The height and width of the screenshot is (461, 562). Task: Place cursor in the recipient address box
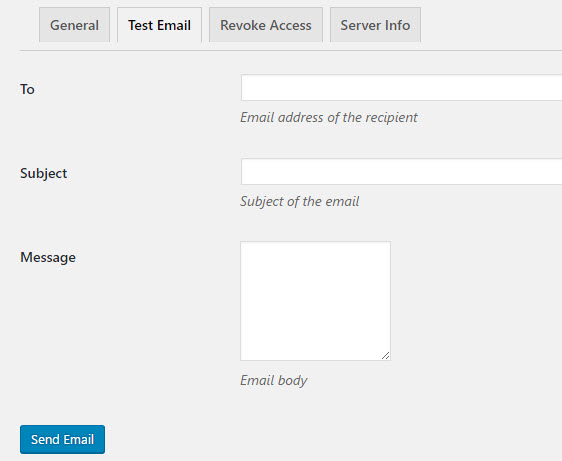(401, 87)
